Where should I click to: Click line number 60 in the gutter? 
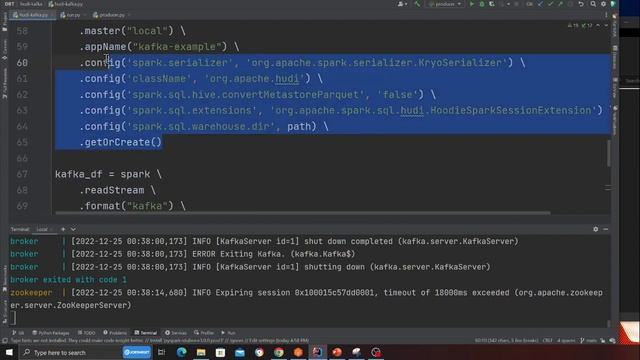[x=22, y=63]
